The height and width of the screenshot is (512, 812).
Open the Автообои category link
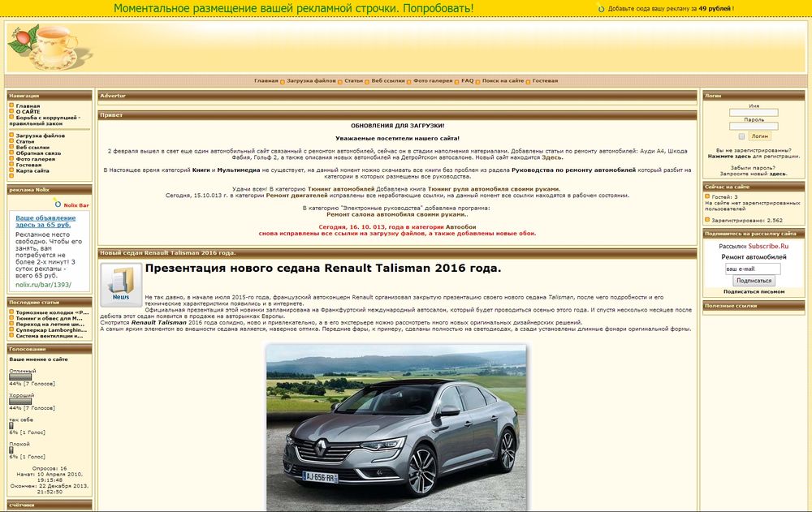pyautogui.click(x=461, y=226)
